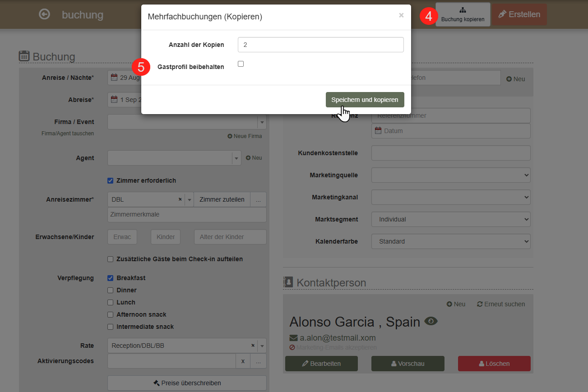Click the contact name Alonso Garcia , Spain
This screenshot has height=392, width=588.
355,322
